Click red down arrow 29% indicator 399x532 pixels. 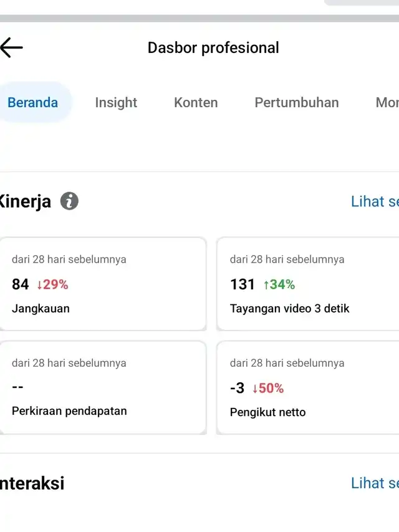pyautogui.click(x=52, y=284)
